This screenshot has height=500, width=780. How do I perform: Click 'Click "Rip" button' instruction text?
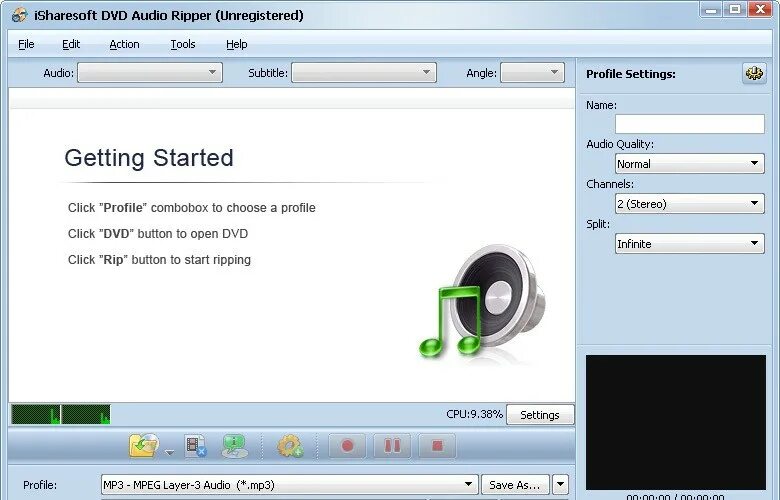point(159,260)
